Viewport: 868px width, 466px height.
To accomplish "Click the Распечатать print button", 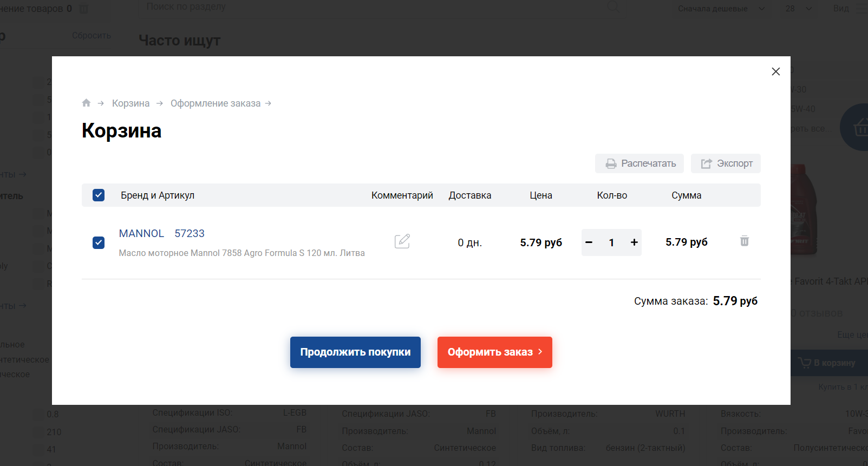I will [x=639, y=163].
